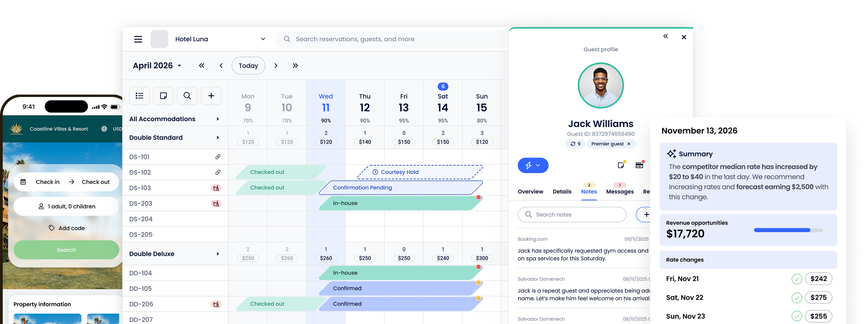Viewport: 868px width, 324px height.
Task: Click the list view icon in calendar toolbar
Action: 139,96
